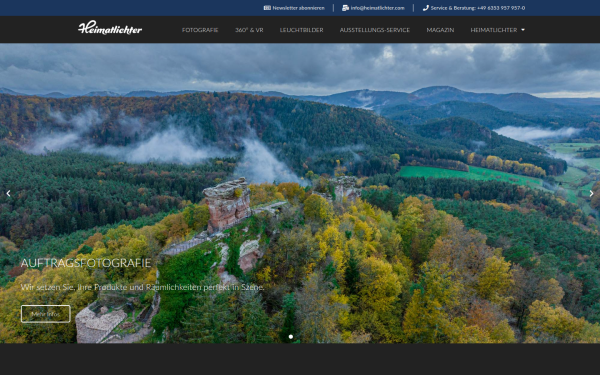Click Newsletter abonnieren link
600x375 pixels.
coord(298,8)
